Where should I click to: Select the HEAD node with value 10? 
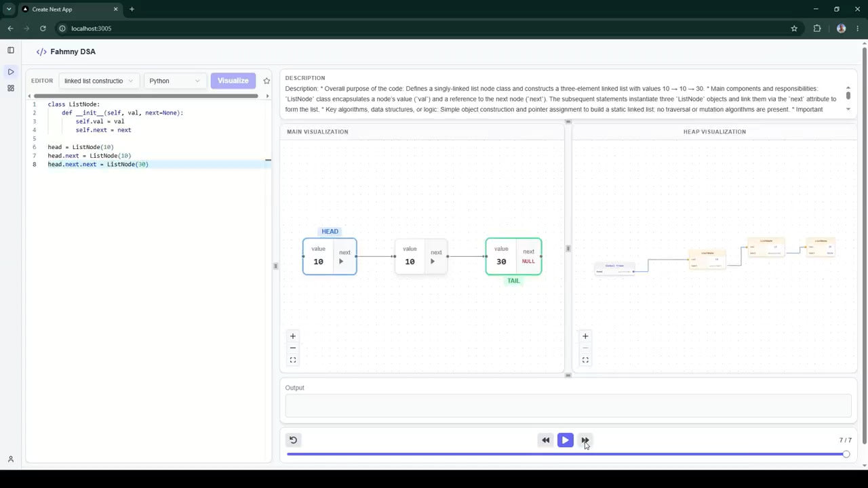[x=330, y=257]
